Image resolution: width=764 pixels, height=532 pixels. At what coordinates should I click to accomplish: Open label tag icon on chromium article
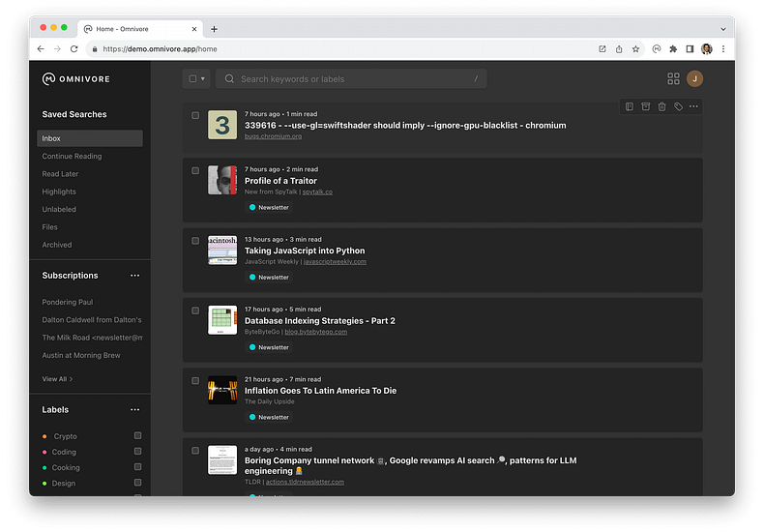click(678, 106)
